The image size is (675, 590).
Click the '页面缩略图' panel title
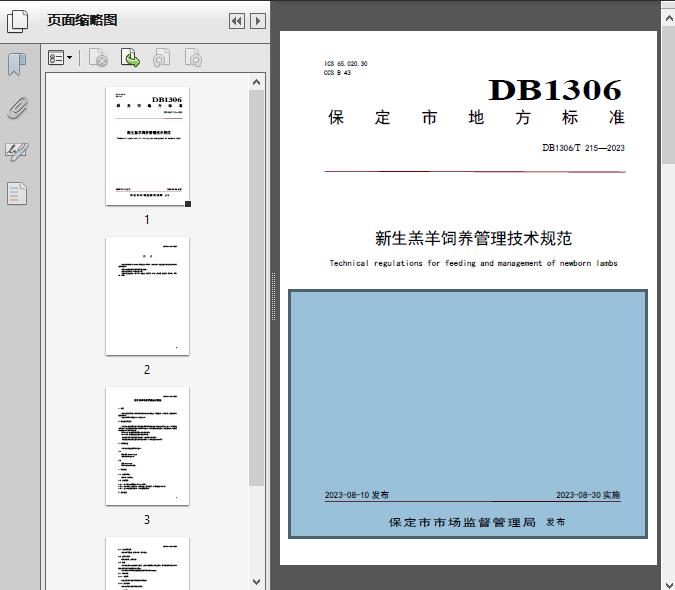(82, 20)
